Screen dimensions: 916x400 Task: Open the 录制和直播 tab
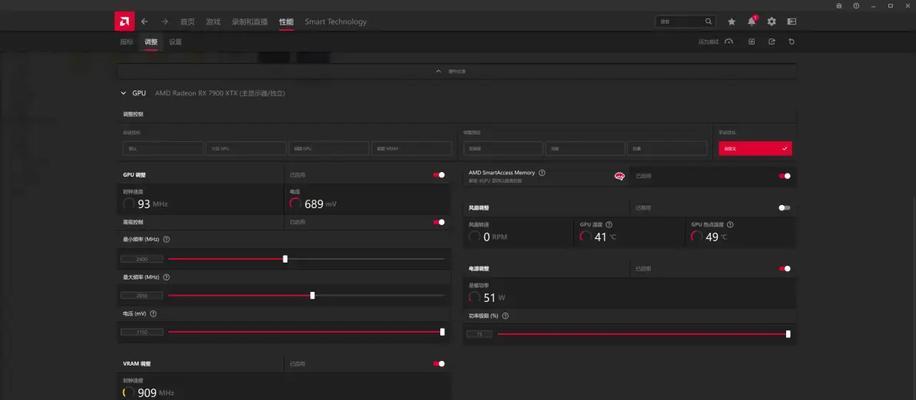pos(249,22)
